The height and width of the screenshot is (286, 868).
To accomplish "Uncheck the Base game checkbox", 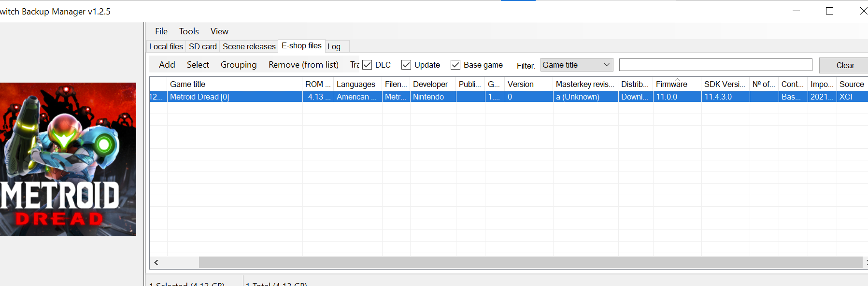I will point(455,65).
